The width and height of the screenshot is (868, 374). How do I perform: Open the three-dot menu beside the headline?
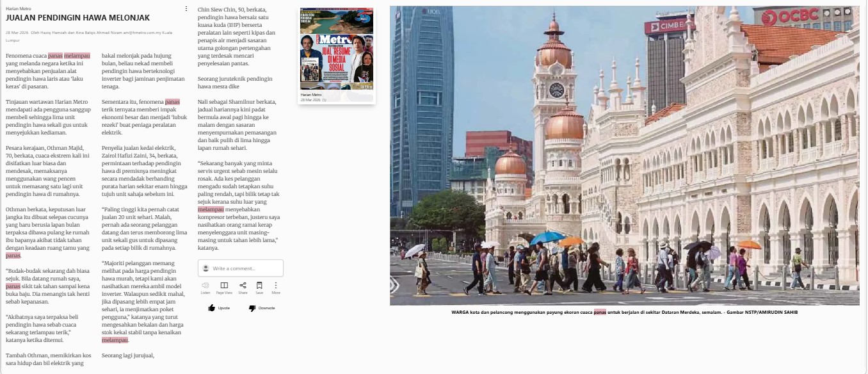(186, 9)
